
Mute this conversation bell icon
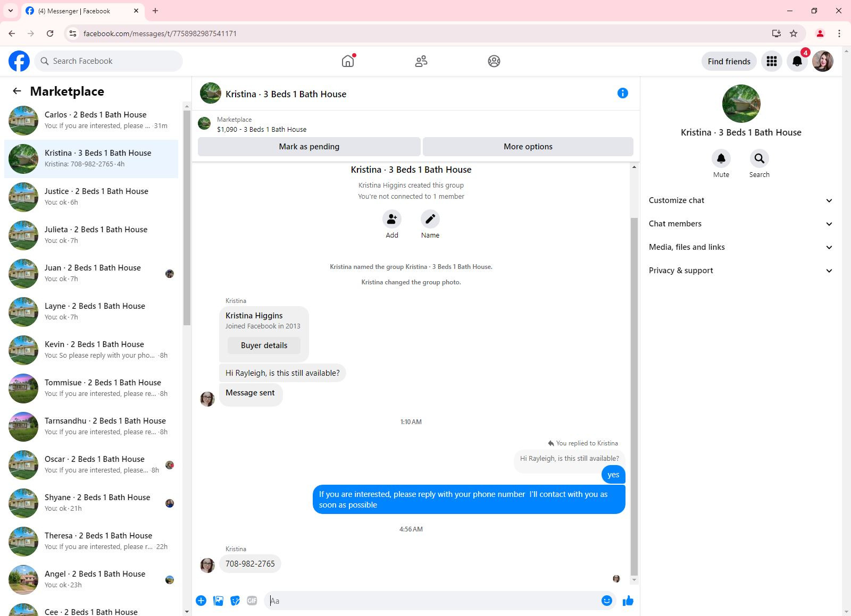[x=721, y=158]
